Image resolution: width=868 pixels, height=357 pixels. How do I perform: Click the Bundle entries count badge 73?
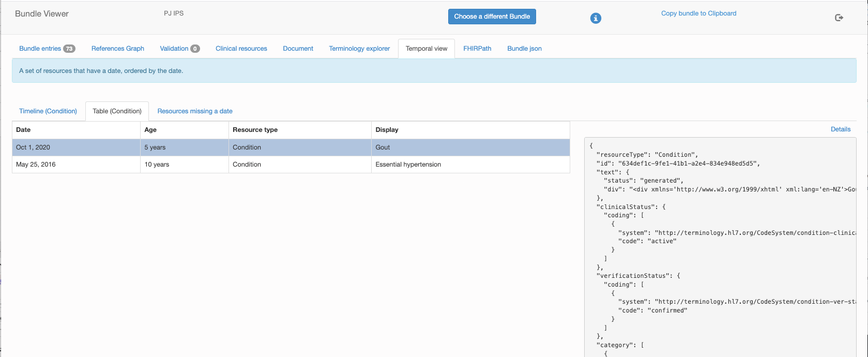(69, 49)
